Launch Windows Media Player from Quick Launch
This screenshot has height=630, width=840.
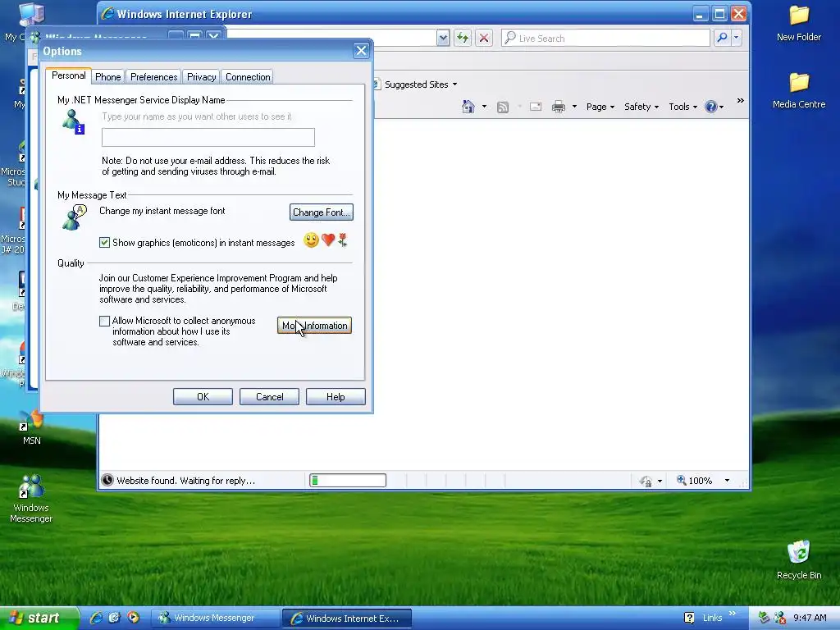click(134, 618)
